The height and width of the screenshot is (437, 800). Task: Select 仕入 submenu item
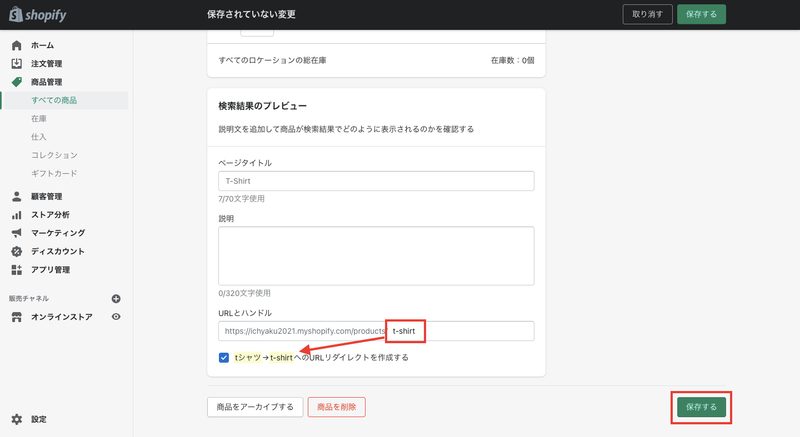[39, 137]
